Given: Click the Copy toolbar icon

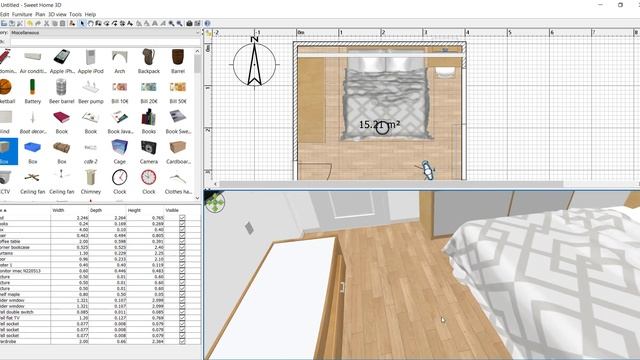Looking at the screenshot, I should click(55, 24).
